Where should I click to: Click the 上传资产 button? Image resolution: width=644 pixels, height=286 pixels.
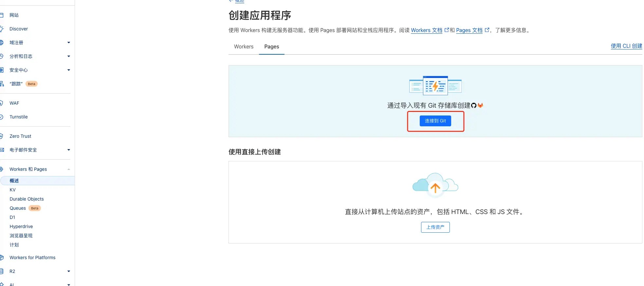(x=435, y=227)
